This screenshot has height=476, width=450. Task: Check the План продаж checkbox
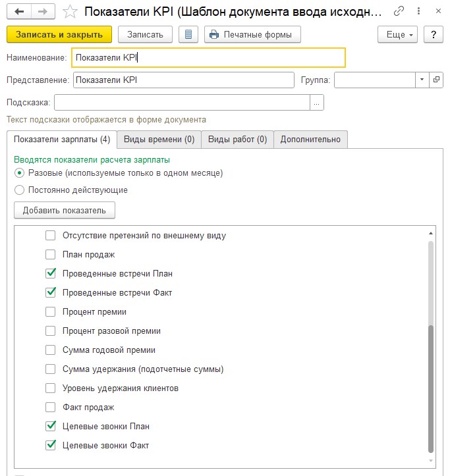51,255
